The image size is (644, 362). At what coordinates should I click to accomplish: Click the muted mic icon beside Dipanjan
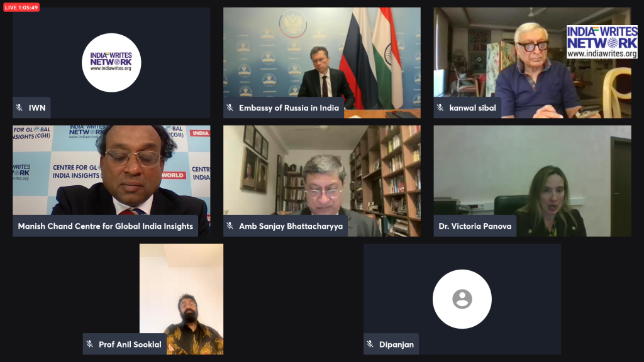tap(370, 344)
